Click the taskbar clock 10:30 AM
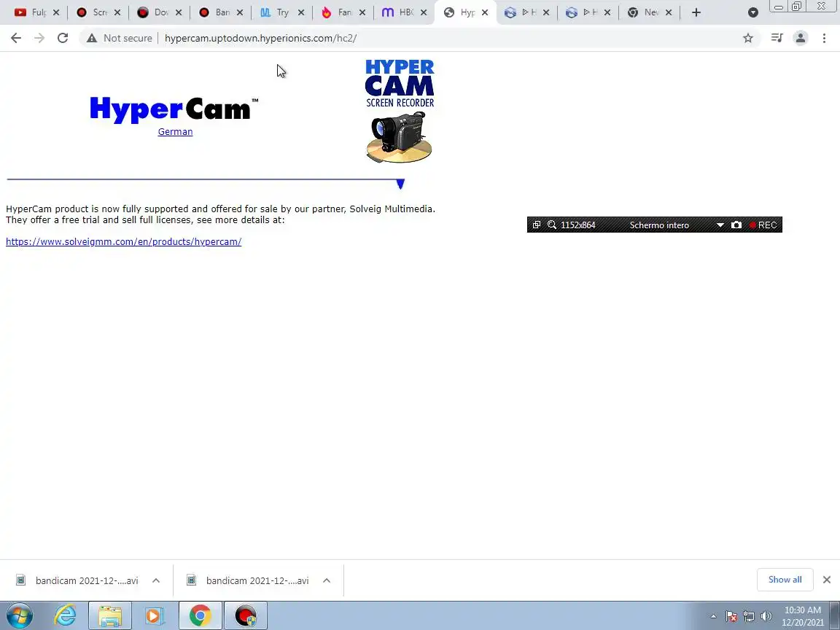840x630 pixels. click(x=803, y=610)
